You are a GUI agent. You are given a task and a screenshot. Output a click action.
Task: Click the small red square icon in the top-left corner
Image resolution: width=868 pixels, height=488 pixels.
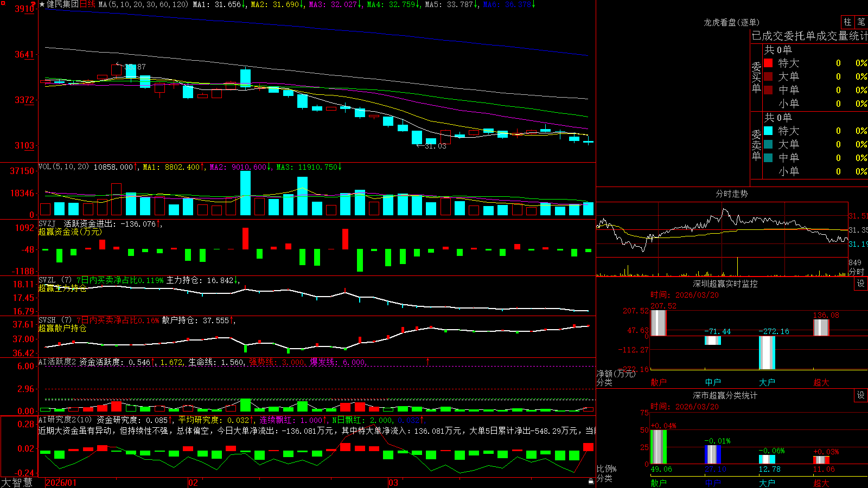(2, 2)
